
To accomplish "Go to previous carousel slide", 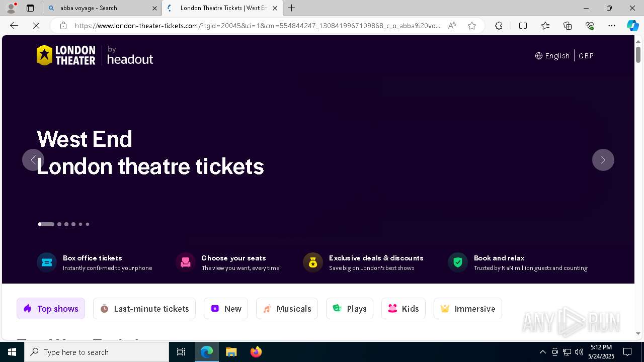I will (x=33, y=160).
